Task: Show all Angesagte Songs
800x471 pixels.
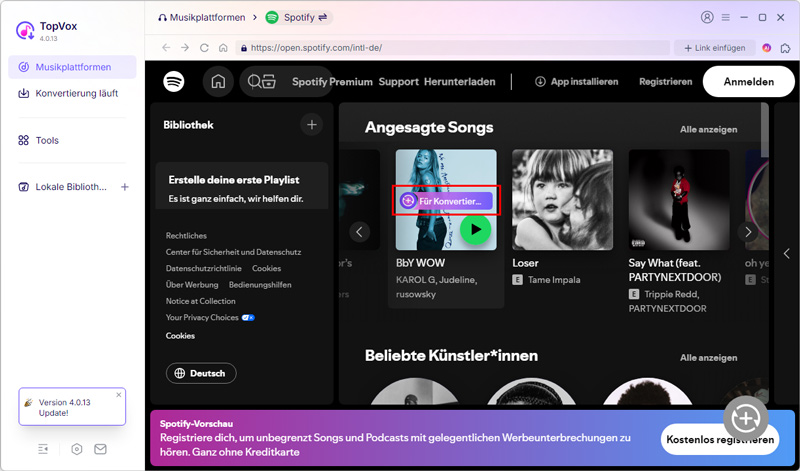Action: (708, 130)
